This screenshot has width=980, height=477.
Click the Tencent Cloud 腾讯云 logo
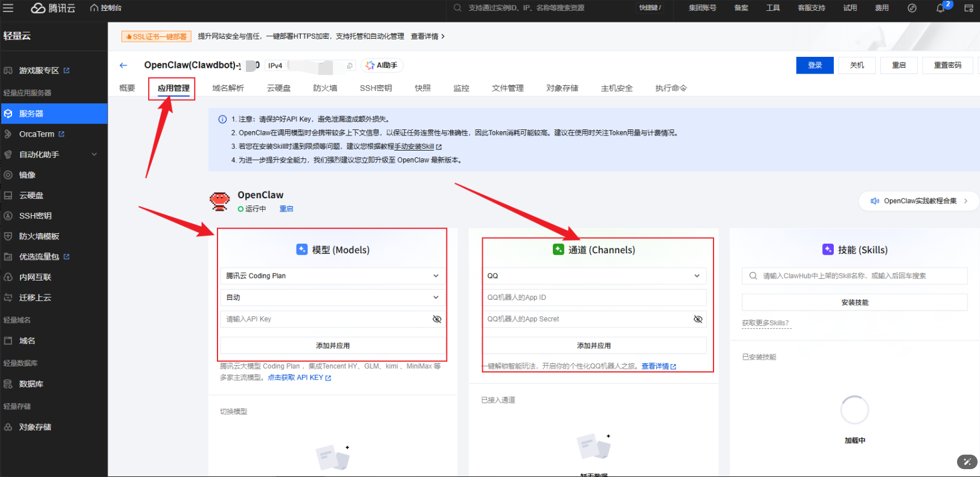click(53, 8)
